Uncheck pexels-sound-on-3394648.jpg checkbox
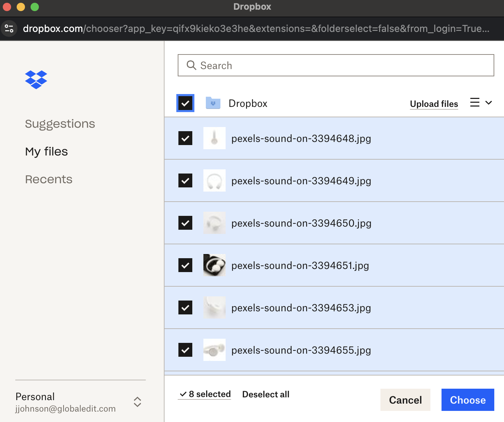The width and height of the screenshot is (504, 422). (185, 138)
